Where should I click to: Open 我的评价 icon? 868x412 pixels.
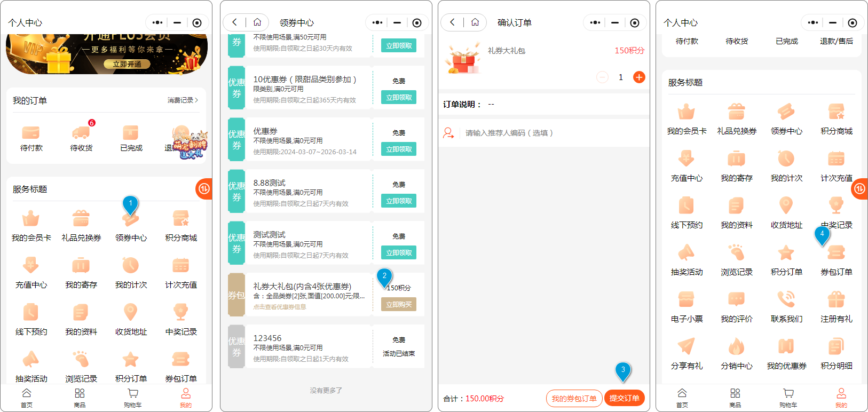tap(737, 299)
